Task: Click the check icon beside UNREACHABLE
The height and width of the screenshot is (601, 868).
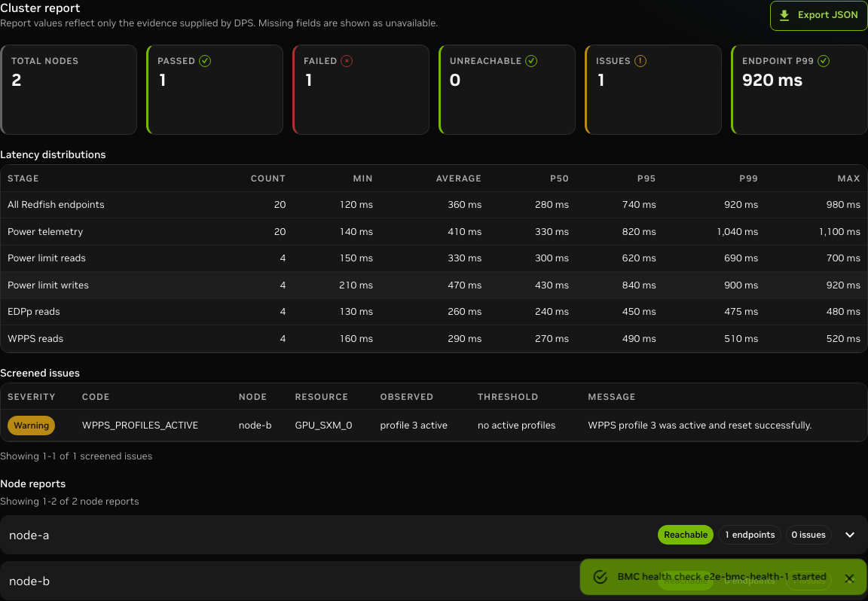Action: pyautogui.click(x=531, y=61)
